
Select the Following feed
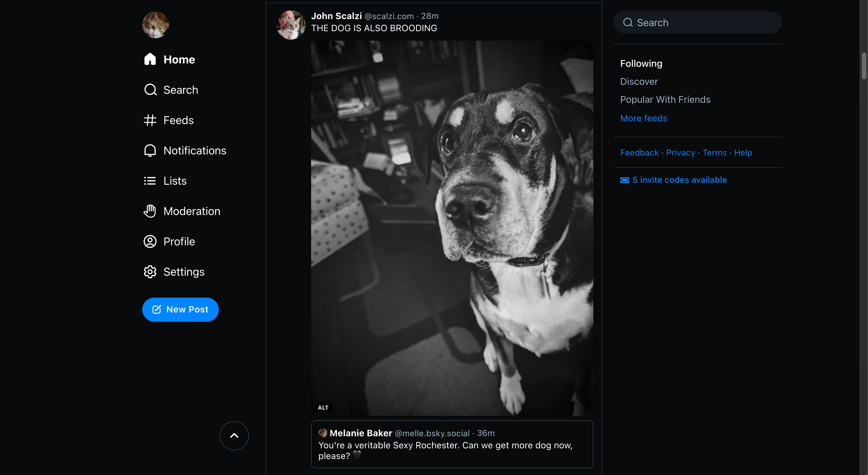pyautogui.click(x=641, y=63)
